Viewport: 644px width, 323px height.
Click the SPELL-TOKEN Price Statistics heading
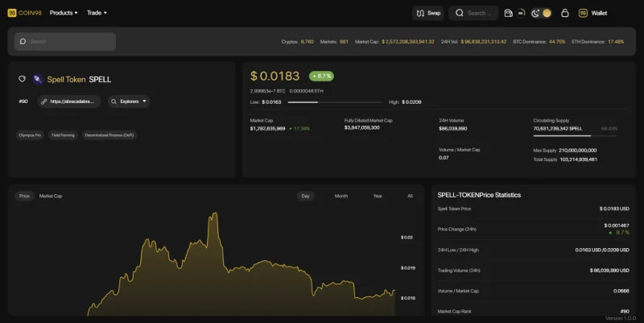click(479, 195)
